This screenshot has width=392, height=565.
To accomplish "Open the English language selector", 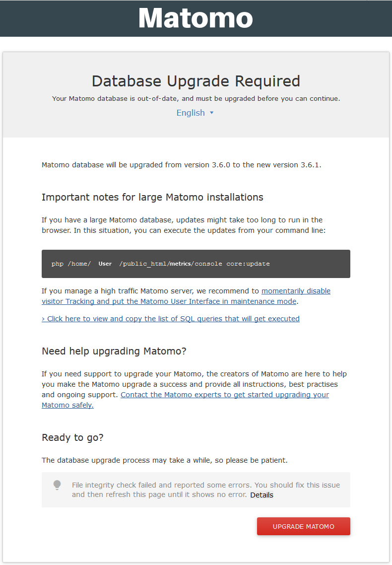I will (191, 113).
